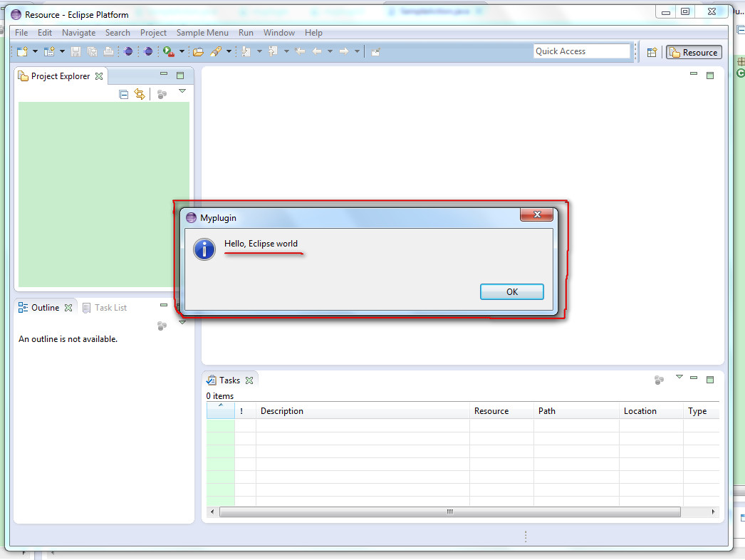Click inside the Quick Access field
This screenshot has height=560, width=745.
[582, 51]
